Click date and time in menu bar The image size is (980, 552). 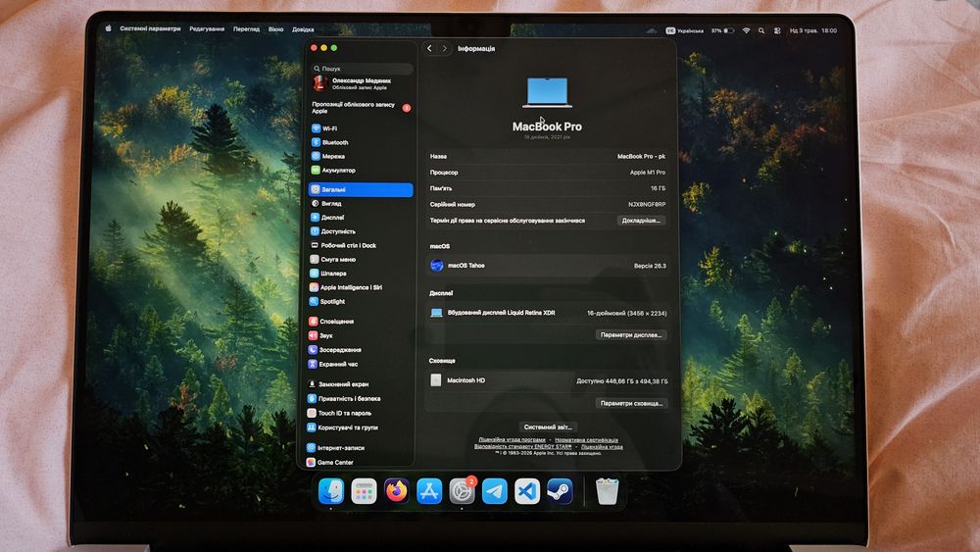(x=813, y=30)
